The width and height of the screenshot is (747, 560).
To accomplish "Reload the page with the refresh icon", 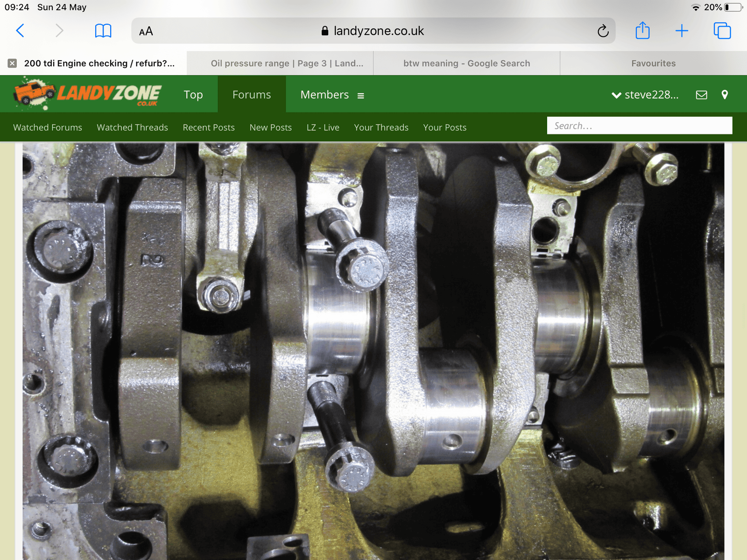I will tap(603, 31).
